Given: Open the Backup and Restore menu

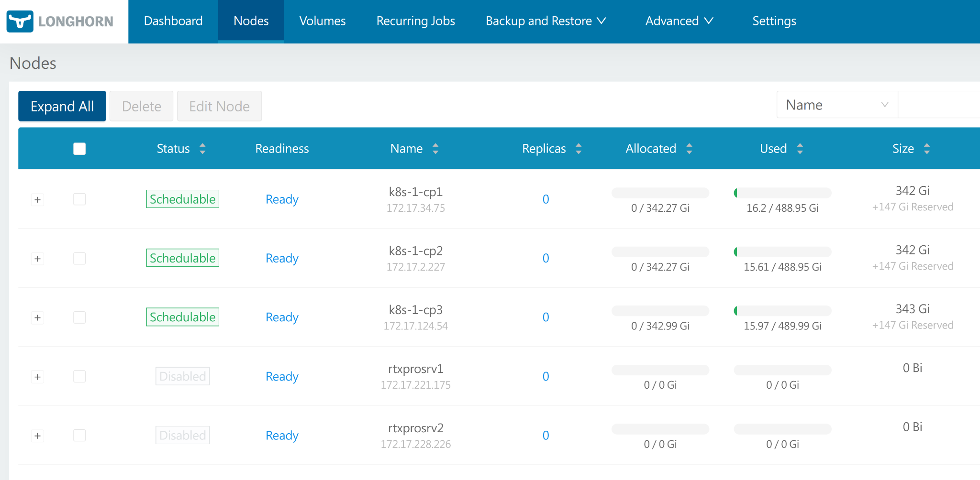Looking at the screenshot, I should 546,21.
